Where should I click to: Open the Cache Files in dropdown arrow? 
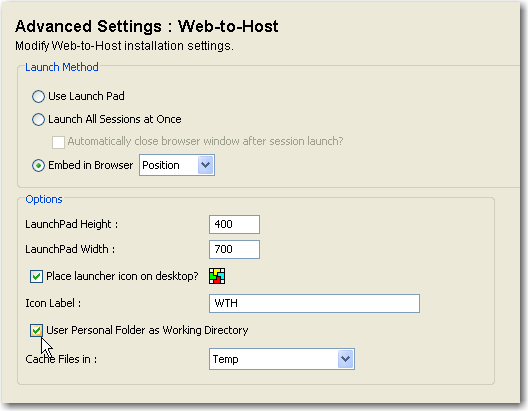click(345, 359)
